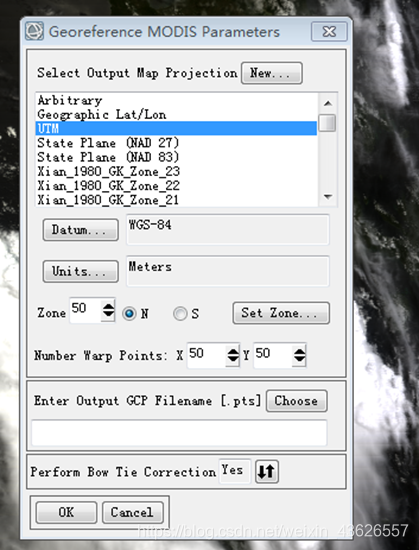Select Geographic Lat/Lon projection
Viewport: 419px width, 550px height.
(176, 114)
